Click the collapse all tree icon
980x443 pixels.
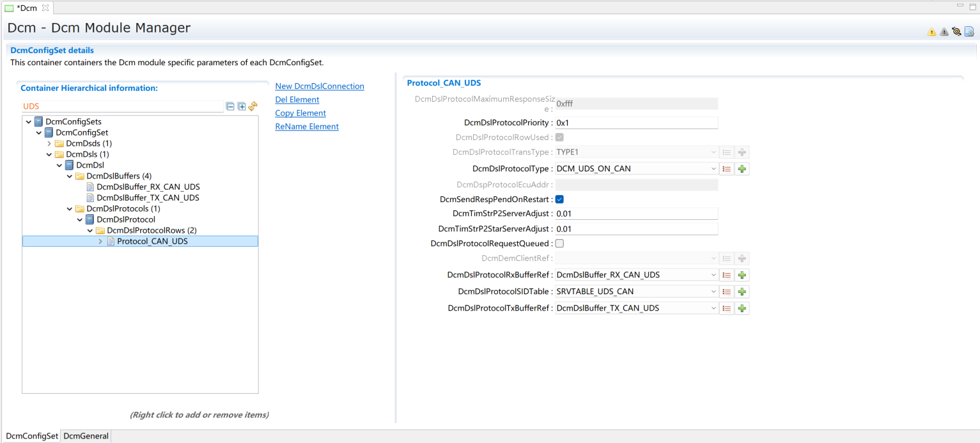230,107
